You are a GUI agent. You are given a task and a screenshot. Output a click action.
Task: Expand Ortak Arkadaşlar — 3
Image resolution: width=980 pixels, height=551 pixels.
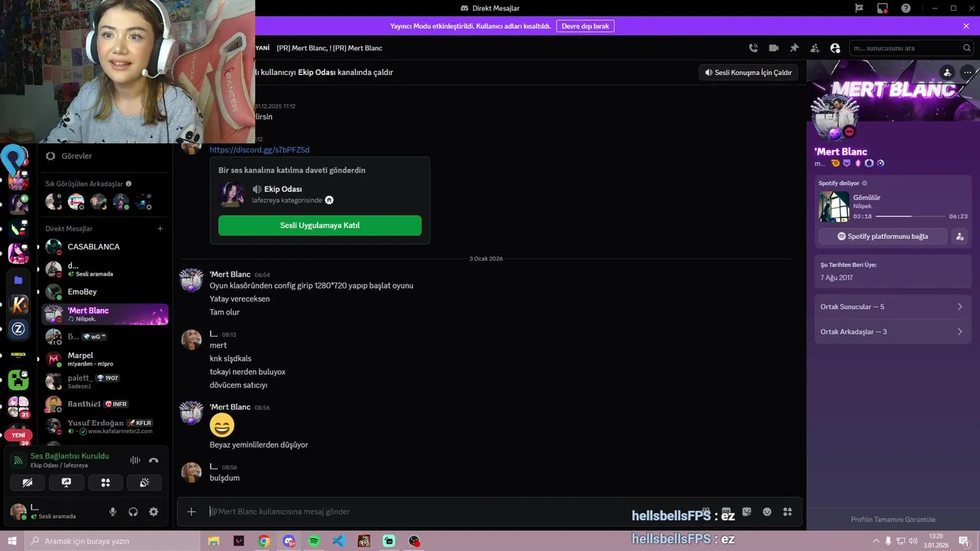coord(893,332)
